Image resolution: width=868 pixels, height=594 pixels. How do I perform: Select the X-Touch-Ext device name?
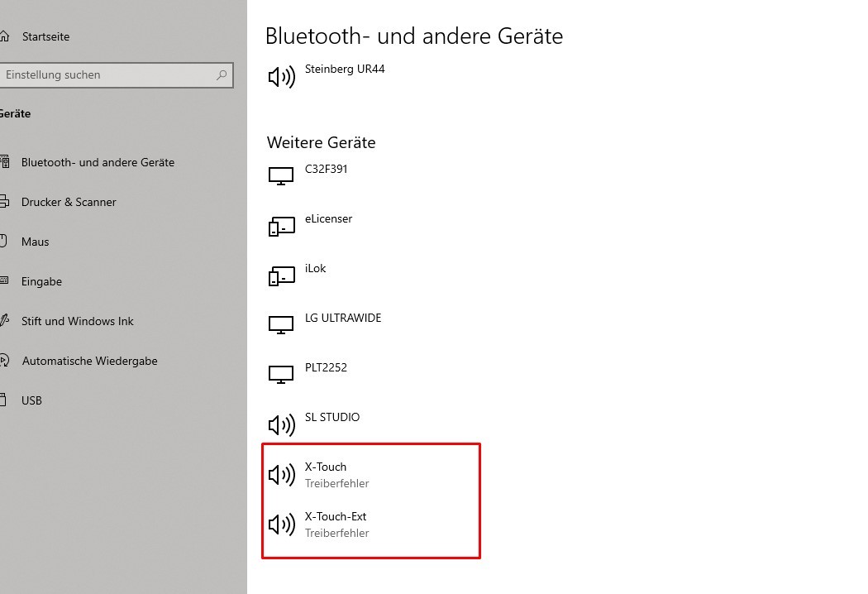[336, 516]
